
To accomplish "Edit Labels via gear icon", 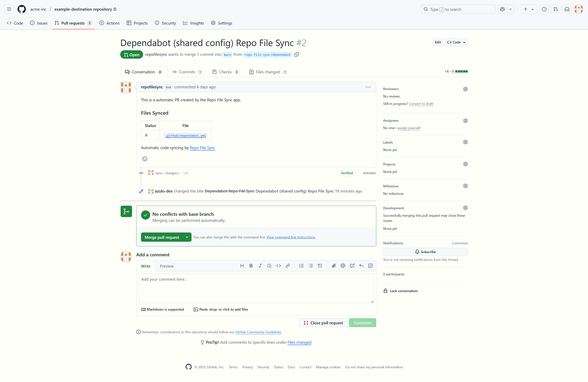I will [x=465, y=142].
